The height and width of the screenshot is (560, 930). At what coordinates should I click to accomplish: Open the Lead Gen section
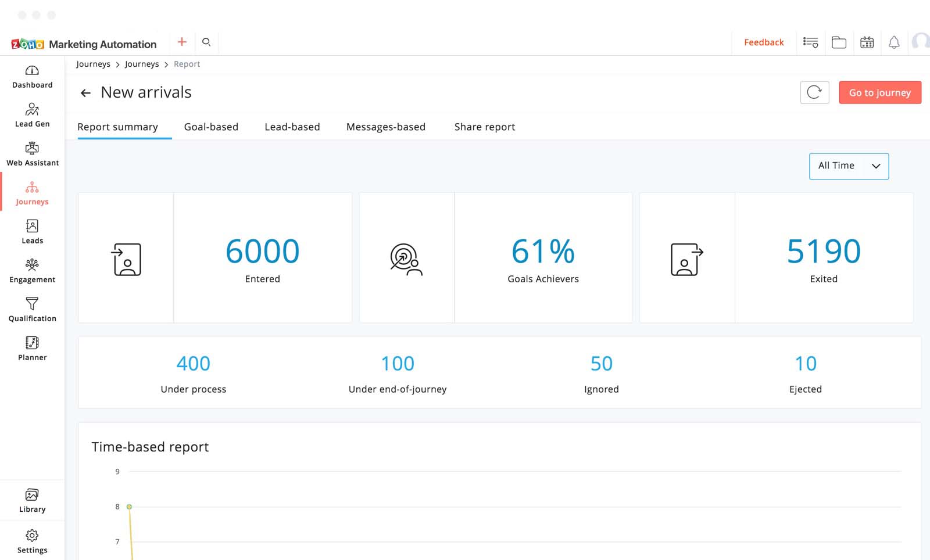point(32,116)
